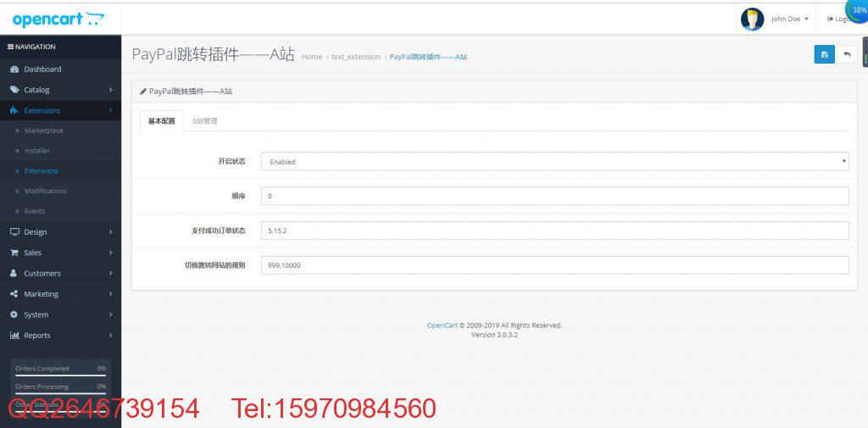Switch to the 基本配置 tab
868x428 pixels.
tap(162, 120)
